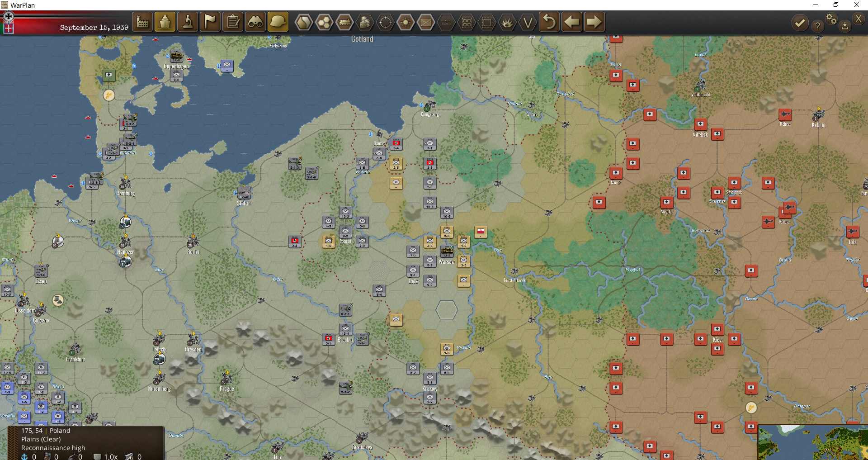Select the armored unit at Warsaw
This screenshot has height=460, width=868.
[x=447, y=251]
